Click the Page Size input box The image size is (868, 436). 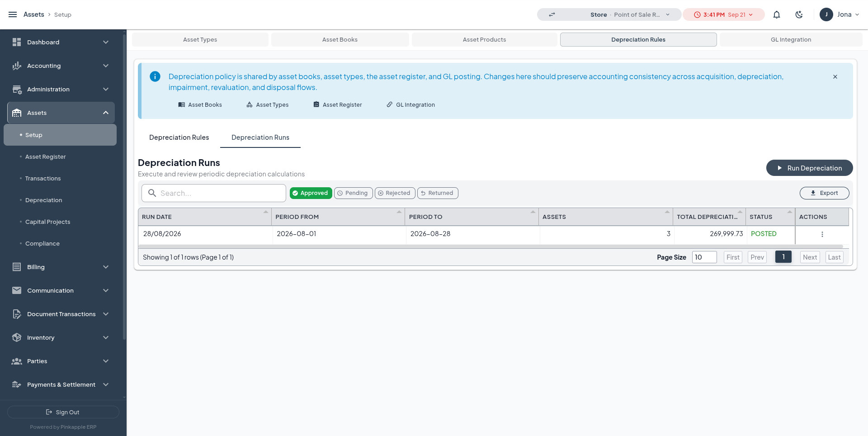(x=704, y=257)
